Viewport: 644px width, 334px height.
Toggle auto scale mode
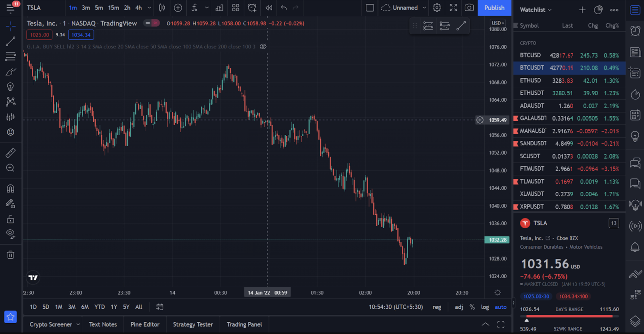[x=501, y=307]
